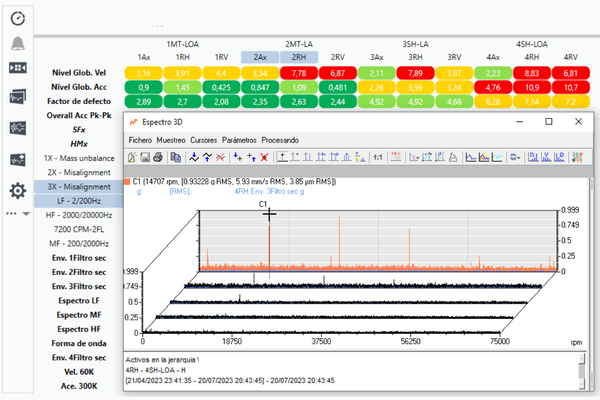
Task: Click the C1 cursor marker on spectrum
Action: (x=268, y=212)
